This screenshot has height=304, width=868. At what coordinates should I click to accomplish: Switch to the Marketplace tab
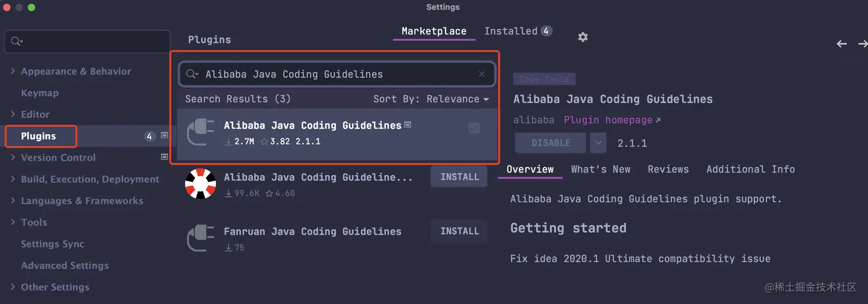click(x=434, y=31)
